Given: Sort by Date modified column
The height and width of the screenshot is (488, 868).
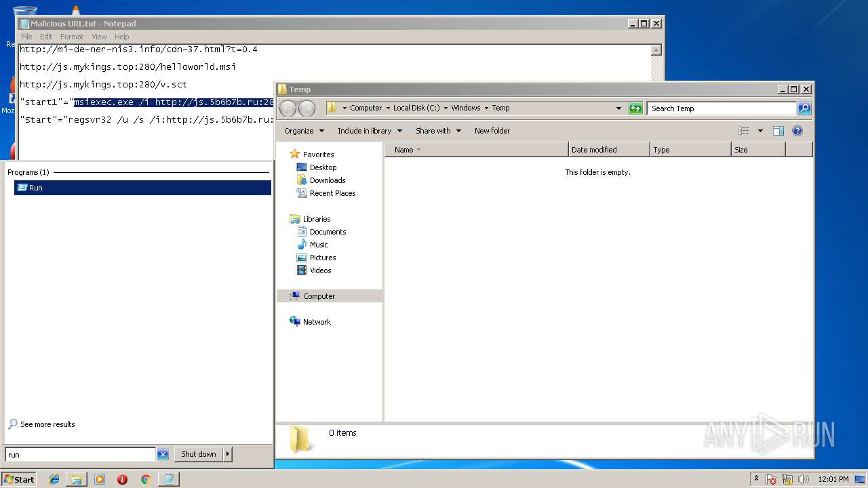Looking at the screenshot, I should (x=609, y=150).
